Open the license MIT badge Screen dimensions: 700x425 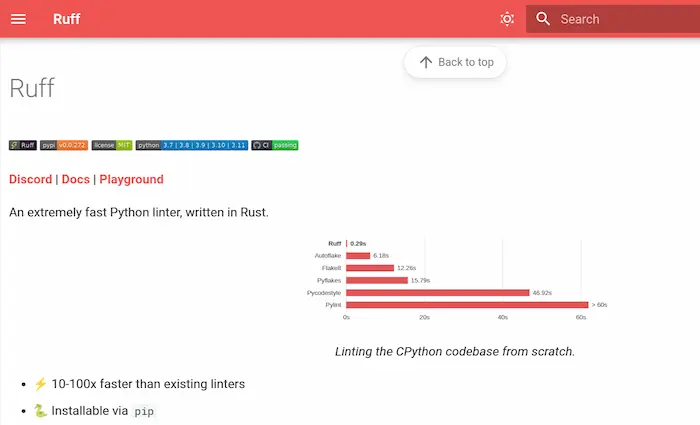[x=112, y=145]
